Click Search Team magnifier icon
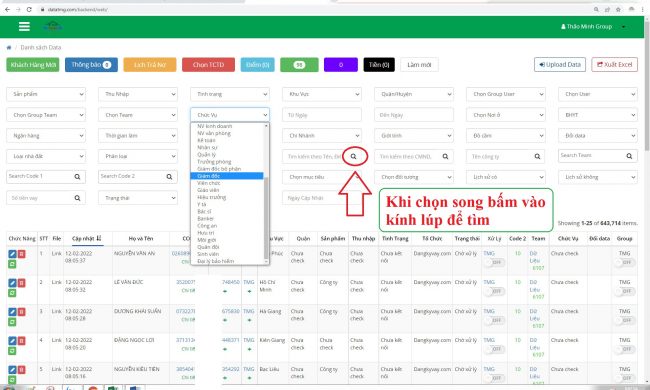 (x=629, y=156)
